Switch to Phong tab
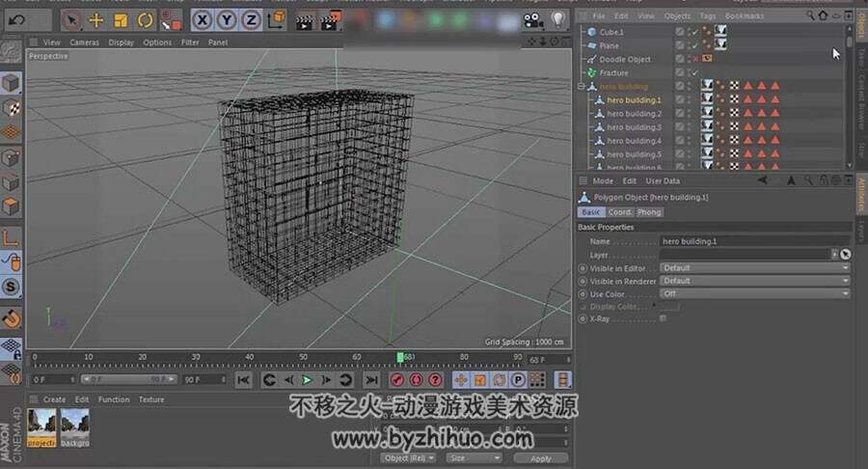This screenshot has height=469, width=868. point(649,212)
